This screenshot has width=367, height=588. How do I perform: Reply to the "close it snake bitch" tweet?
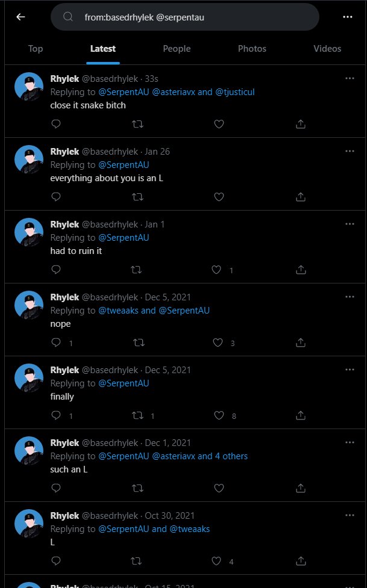coord(56,124)
